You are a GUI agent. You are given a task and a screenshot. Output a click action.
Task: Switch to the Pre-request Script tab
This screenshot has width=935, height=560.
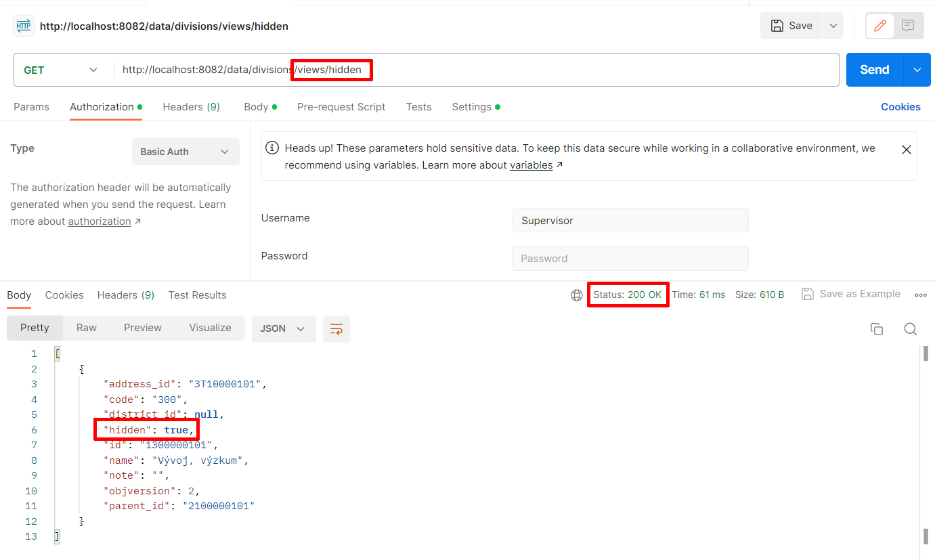(x=341, y=107)
